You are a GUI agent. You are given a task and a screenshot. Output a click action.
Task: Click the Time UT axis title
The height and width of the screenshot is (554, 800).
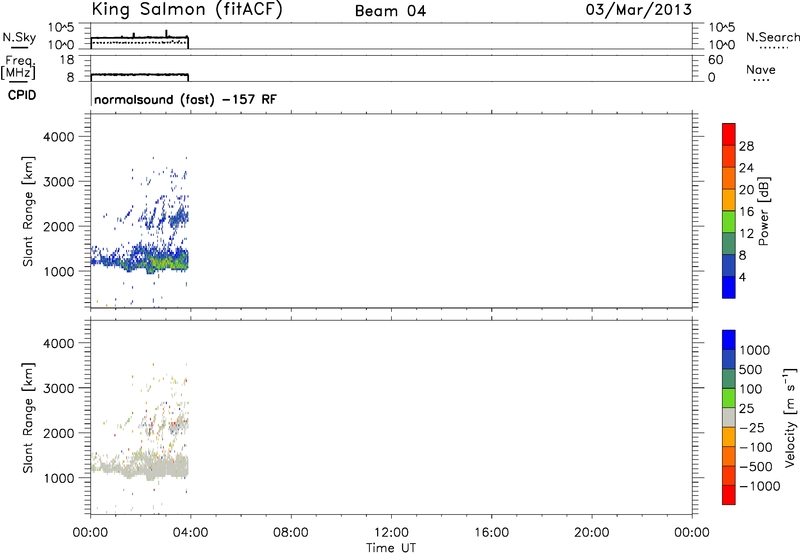click(391, 548)
